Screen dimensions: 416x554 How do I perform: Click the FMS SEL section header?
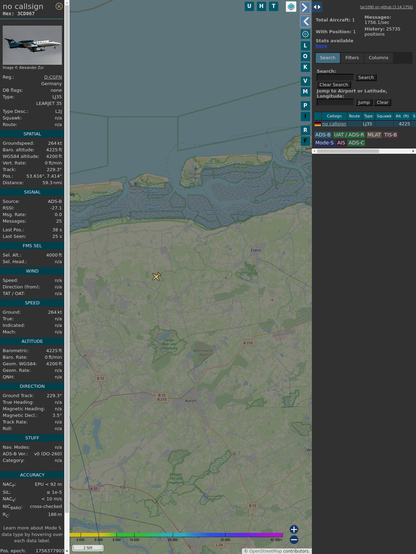pyautogui.click(x=32, y=246)
